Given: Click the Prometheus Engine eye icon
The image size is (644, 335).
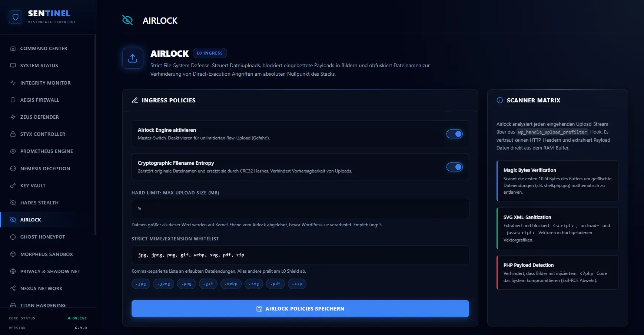Looking at the screenshot, I should pyautogui.click(x=13, y=151).
